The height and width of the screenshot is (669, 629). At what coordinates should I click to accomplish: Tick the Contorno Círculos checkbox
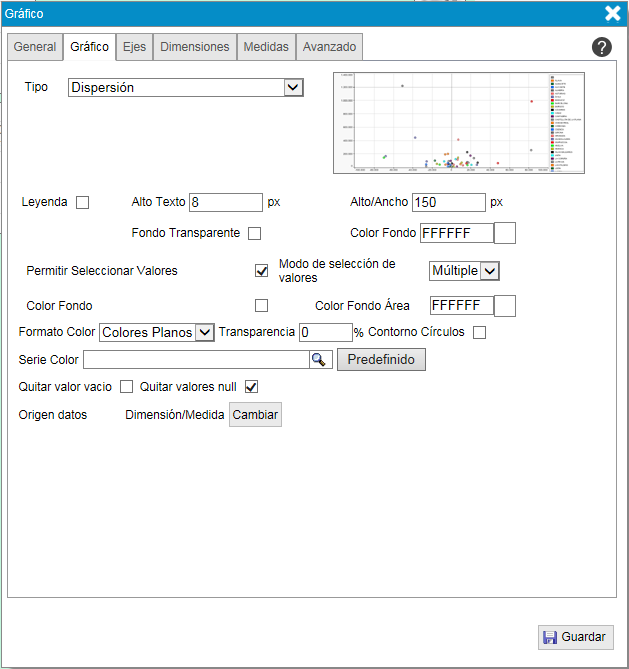(480, 332)
